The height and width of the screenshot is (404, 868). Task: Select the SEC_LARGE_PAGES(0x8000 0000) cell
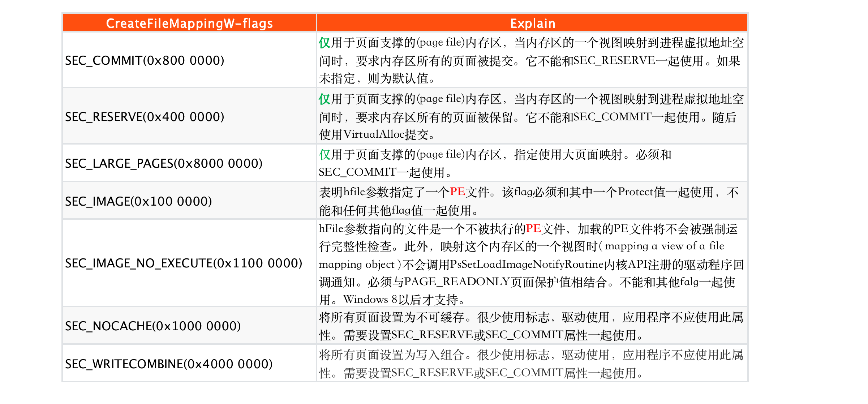point(164,163)
